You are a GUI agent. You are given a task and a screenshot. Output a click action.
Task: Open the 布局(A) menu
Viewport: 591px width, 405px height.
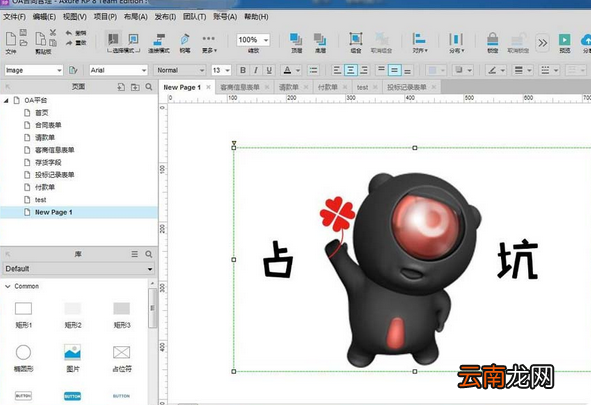point(136,17)
